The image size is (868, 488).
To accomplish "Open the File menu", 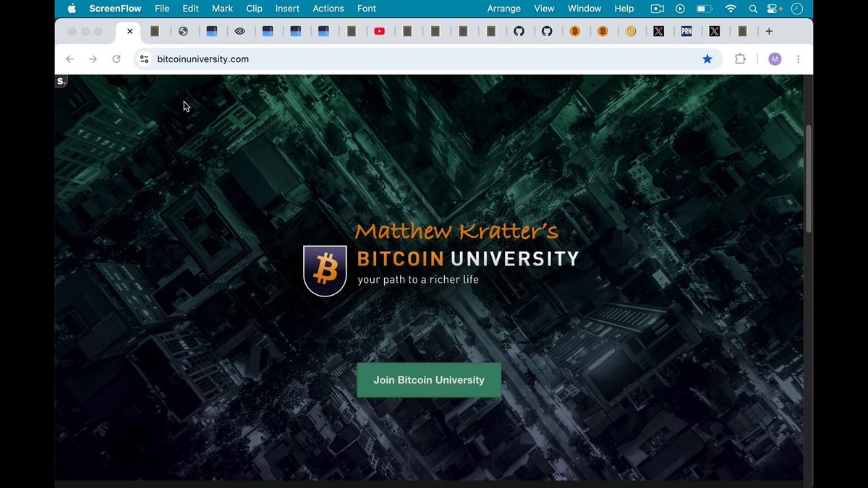I will (x=162, y=9).
